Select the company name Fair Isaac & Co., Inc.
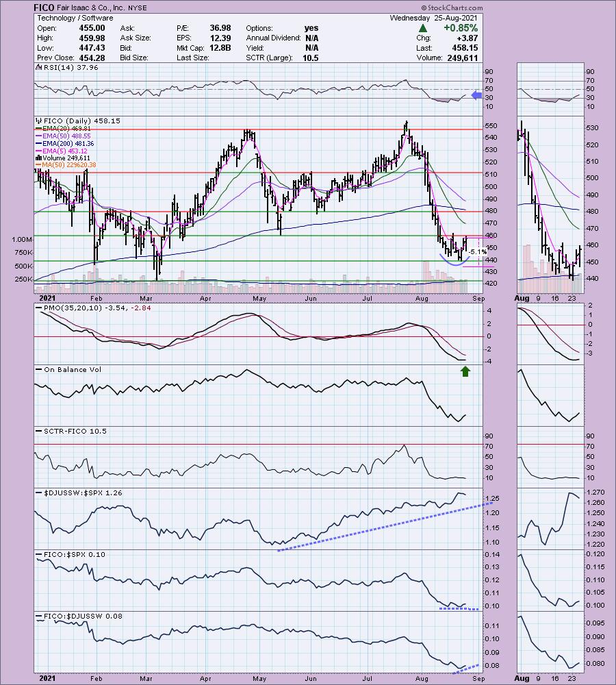Viewport: 616px width, 685px height. [90, 8]
